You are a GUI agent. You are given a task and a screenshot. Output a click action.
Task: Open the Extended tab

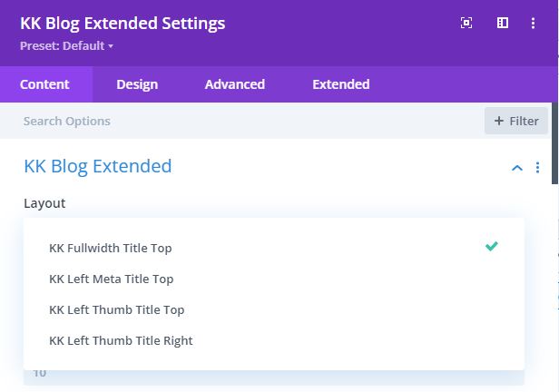click(x=341, y=84)
